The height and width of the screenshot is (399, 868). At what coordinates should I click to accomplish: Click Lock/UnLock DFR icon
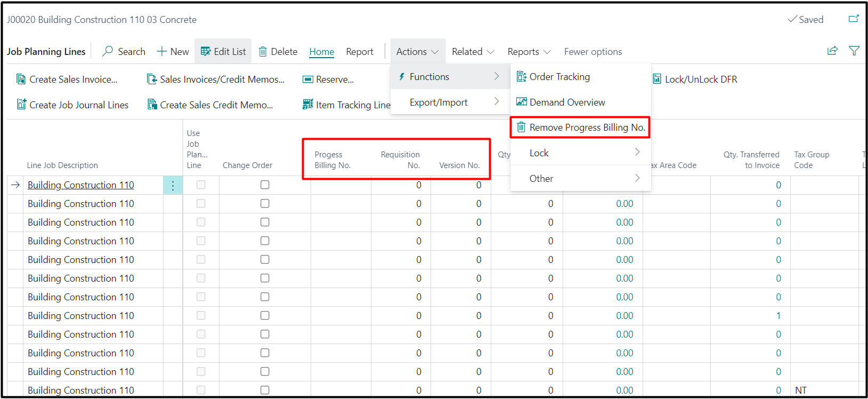click(657, 79)
